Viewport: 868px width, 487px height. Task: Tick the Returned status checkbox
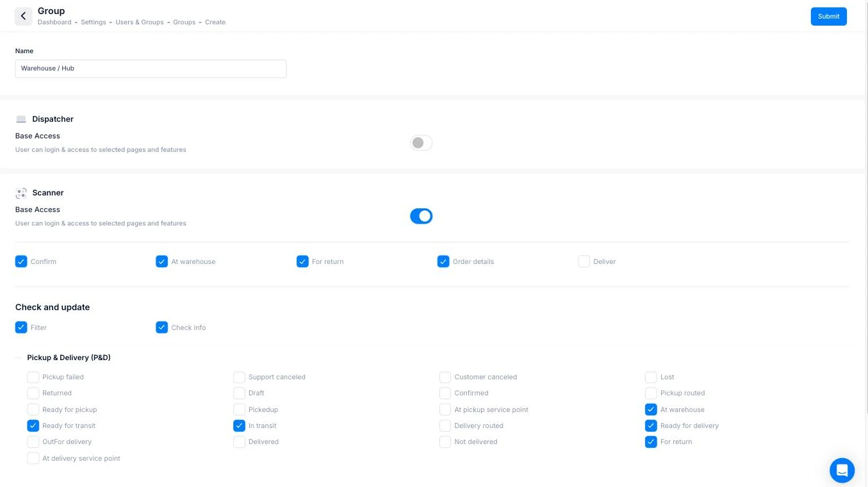pyautogui.click(x=33, y=393)
